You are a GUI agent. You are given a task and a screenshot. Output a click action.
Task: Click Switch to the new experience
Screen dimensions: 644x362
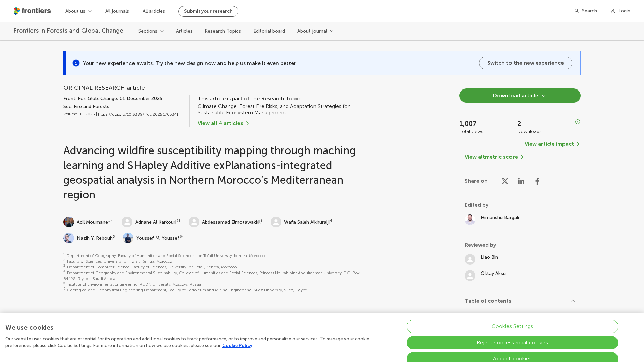525,63
